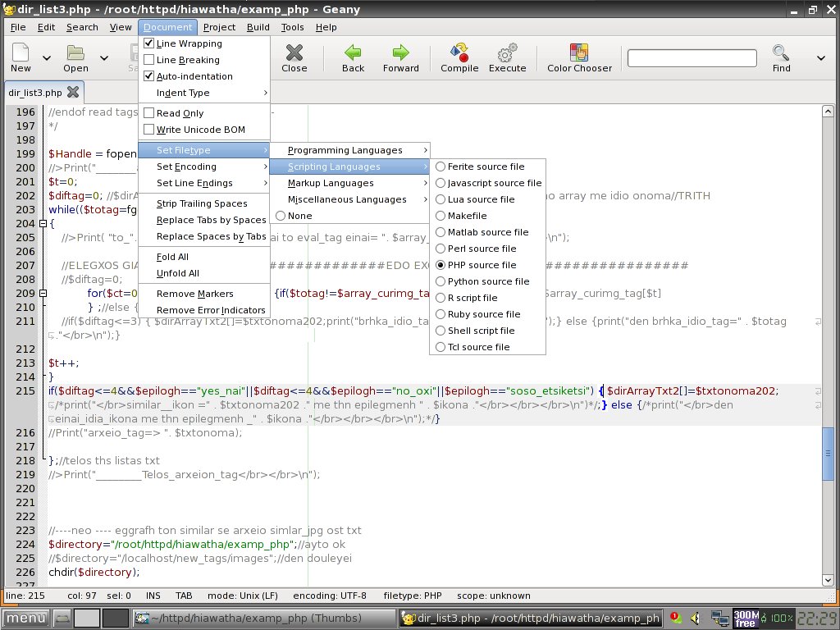840x630 pixels.
Task: Click the Execute gears icon
Action: click(507, 52)
